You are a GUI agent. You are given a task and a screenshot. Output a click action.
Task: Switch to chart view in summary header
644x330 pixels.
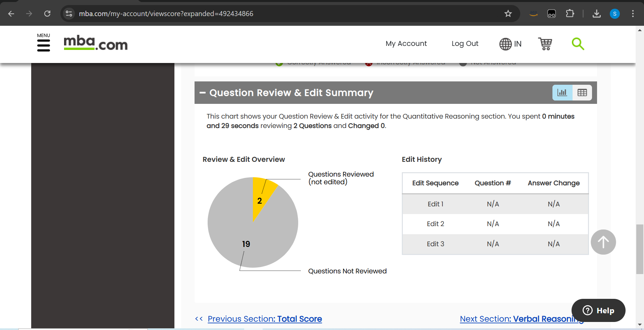click(562, 93)
